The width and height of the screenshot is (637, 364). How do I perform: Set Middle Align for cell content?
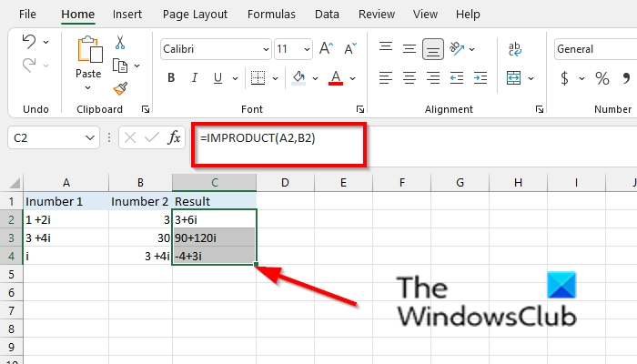point(409,49)
